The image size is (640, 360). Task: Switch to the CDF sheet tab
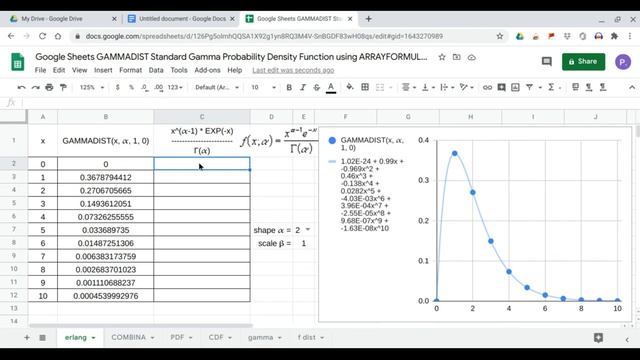tap(216, 338)
